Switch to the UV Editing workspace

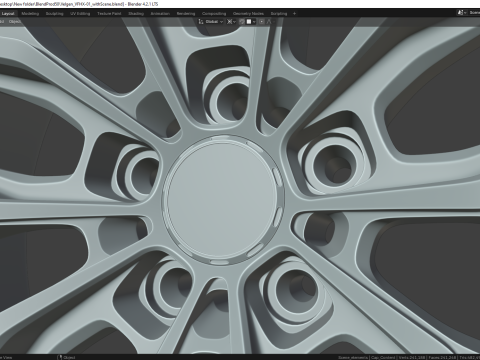point(80,14)
